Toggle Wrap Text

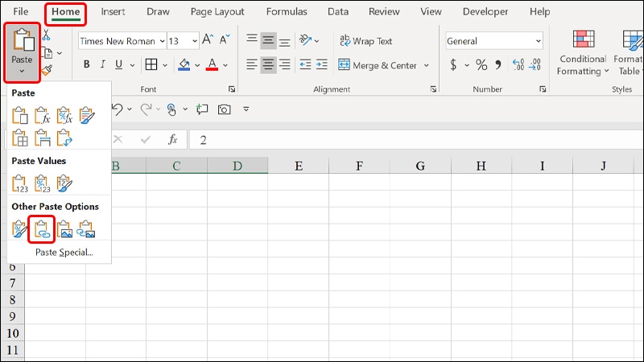click(x=365, y=41)
